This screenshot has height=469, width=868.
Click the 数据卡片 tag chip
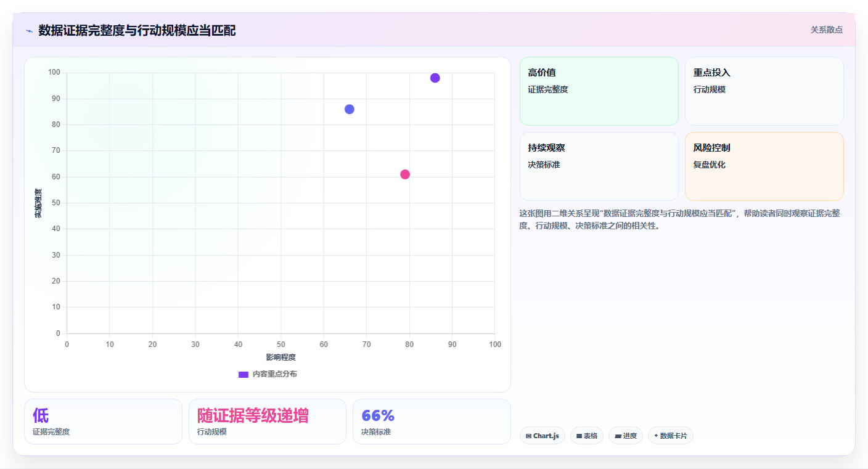[671, 436]
